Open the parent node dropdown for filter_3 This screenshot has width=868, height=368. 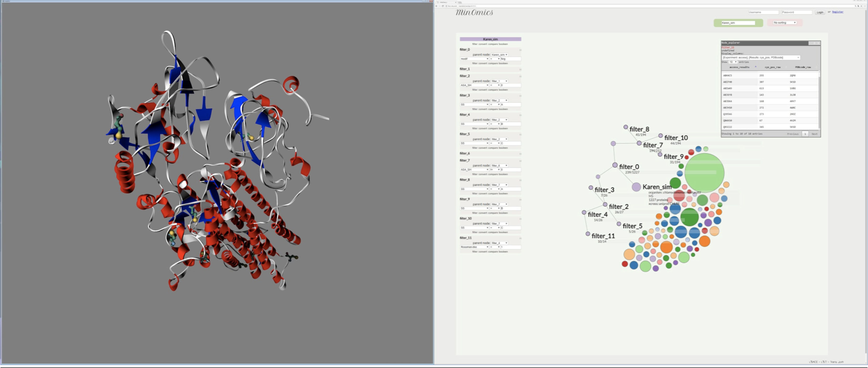pyautogui.click(x=499, y=100)
